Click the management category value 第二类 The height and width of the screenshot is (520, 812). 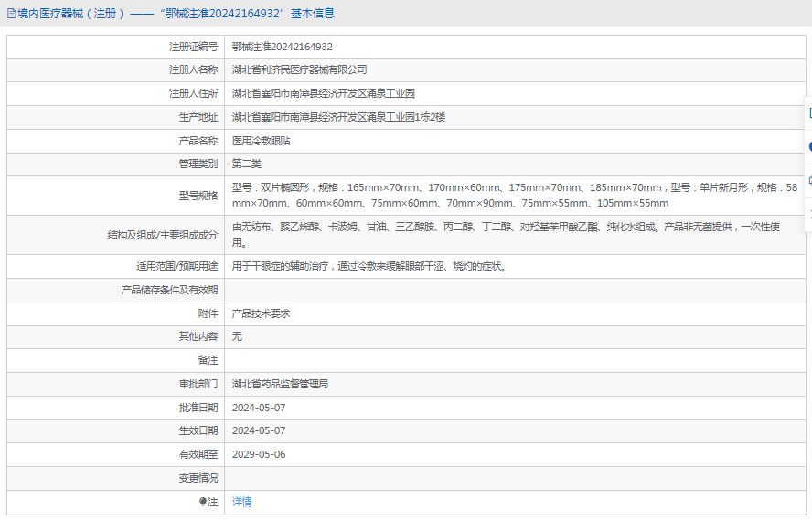tap(246, 164)
